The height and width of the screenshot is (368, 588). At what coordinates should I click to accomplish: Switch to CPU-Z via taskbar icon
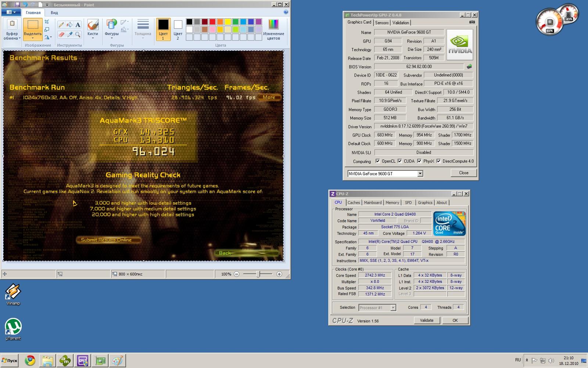(x=82, y=361)
